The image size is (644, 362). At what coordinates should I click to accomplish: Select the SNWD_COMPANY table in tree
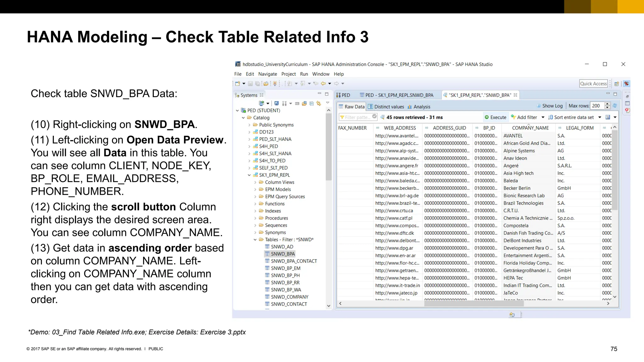tap(289, 297)
